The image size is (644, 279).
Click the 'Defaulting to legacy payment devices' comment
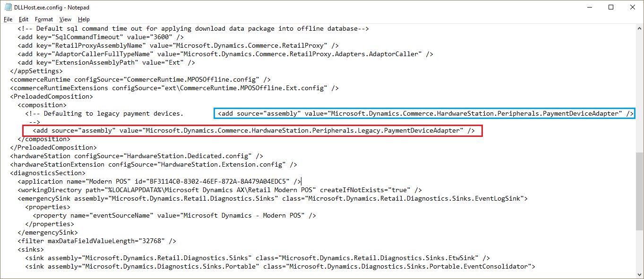pos(104,113)
